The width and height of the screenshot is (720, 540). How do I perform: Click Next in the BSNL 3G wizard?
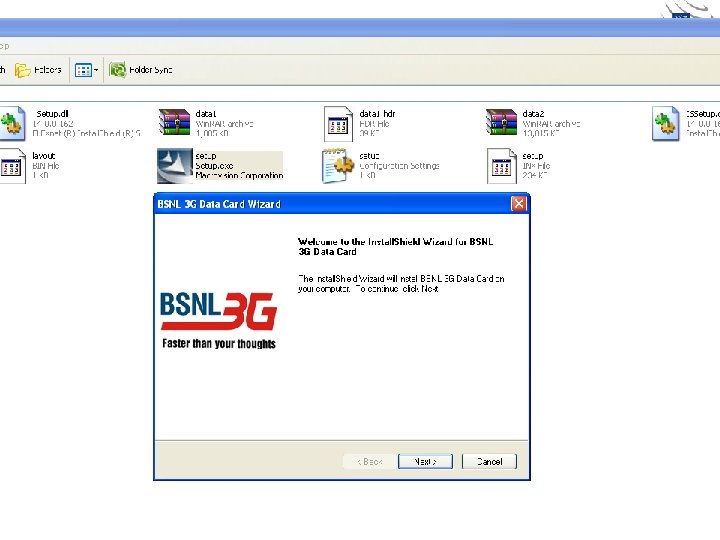425,461
